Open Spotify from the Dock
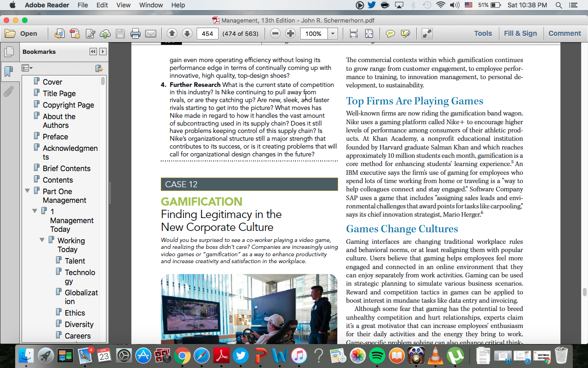 click(x=377, y=356)
